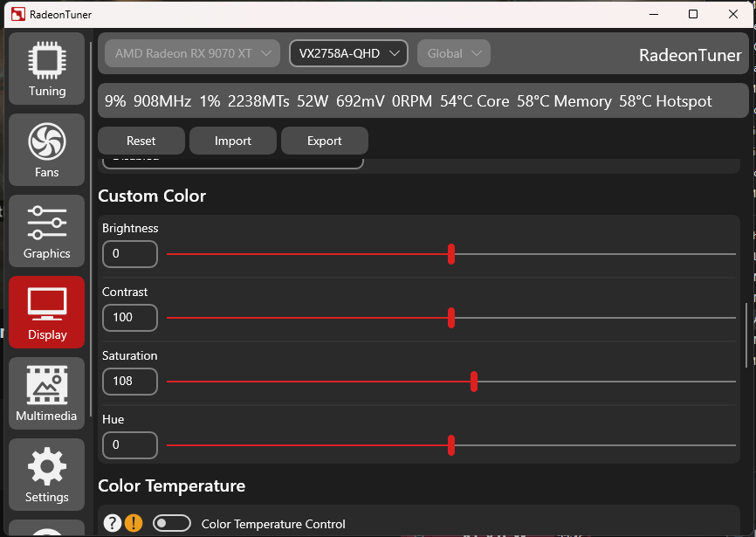Open the Fans section in sidebar

click(x=47, y=150)
